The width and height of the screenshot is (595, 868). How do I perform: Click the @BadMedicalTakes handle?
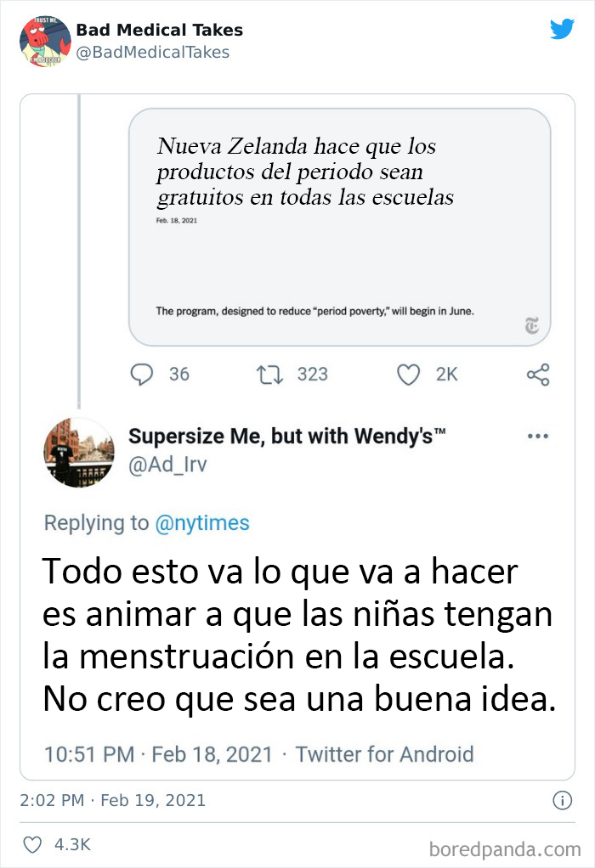tap(153, 52)
